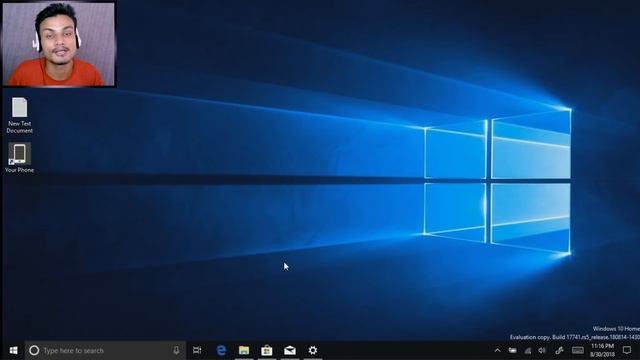Open the volume control tray icon
Image resolution: width=640 pixels, height=360 pixels.
coord(542,350)
